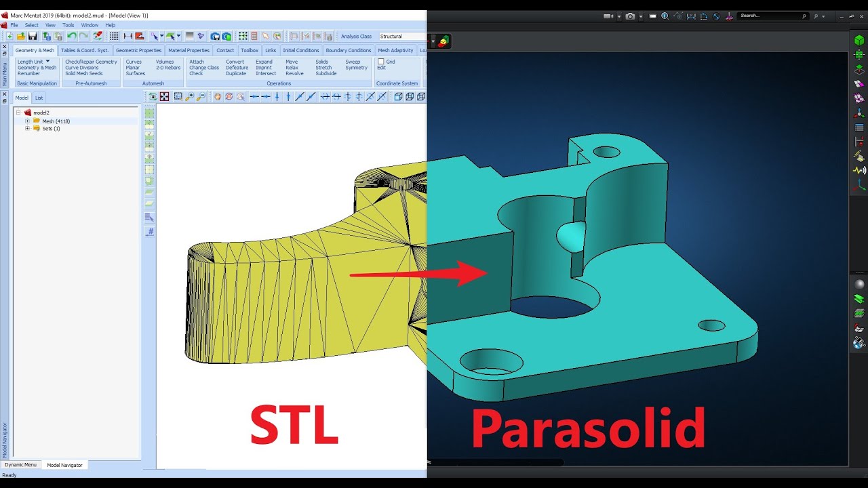The width and height of the screenshot is (868, 488).
Task: Open the Help menu
Action: tap(110, 25)
